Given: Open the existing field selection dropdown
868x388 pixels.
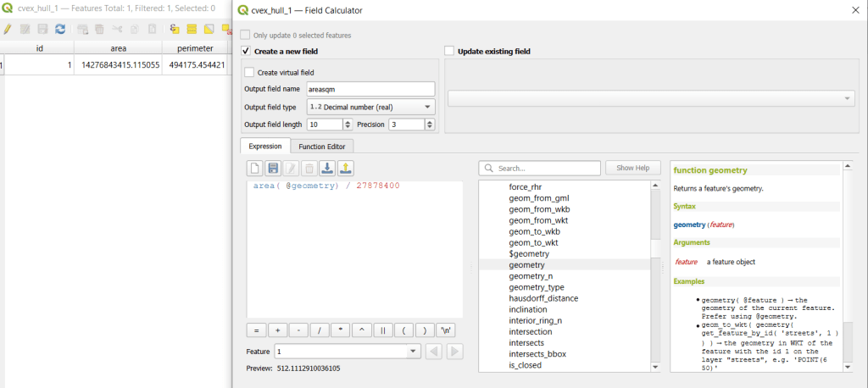Looking at the screenshot, I should pyautogui.click(x=650, y=99).
